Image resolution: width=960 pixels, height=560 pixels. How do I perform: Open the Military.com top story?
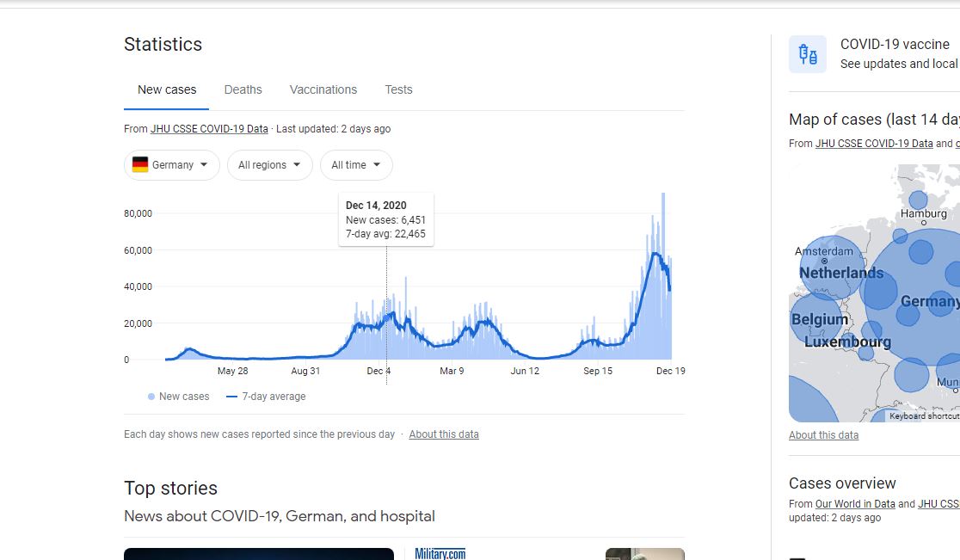pyautogui.click(x=440, y=554)
